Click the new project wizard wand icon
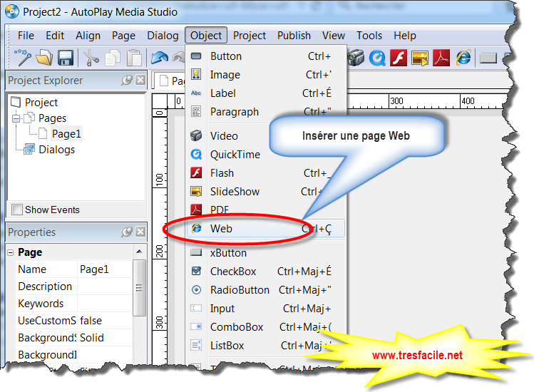 [x=23, y=58]
